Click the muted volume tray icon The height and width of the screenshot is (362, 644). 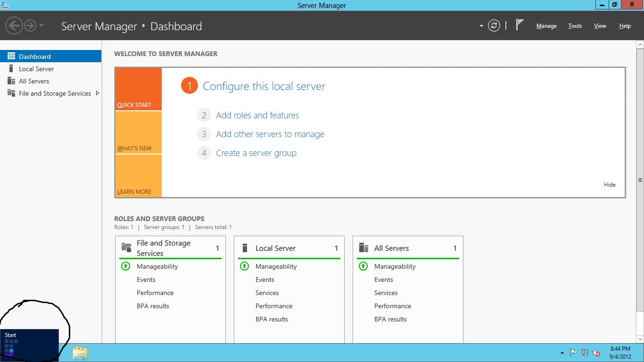596,353
